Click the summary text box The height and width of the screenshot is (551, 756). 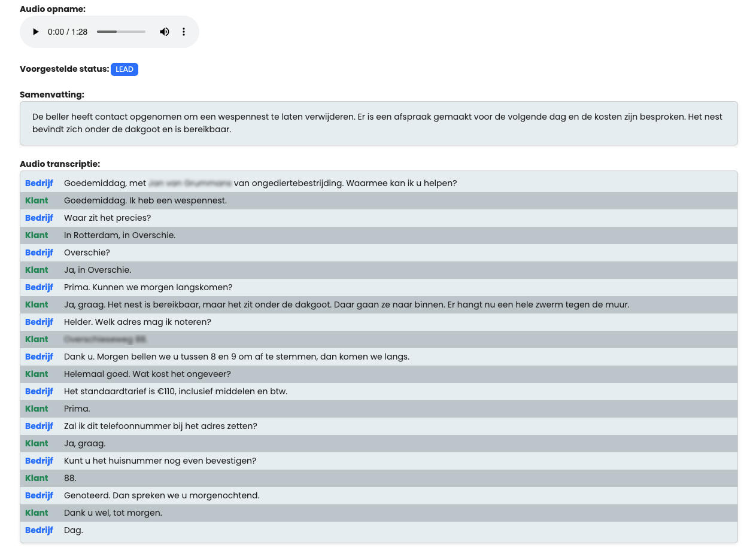(379, 123)
